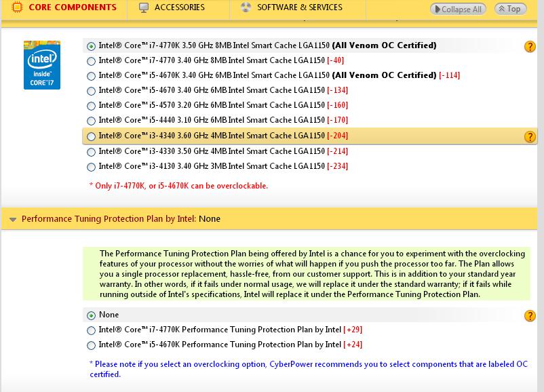Screen dimensions: 544x392
Task: Click the Software & Services disc icon
Action: click(x=246, y=7)
